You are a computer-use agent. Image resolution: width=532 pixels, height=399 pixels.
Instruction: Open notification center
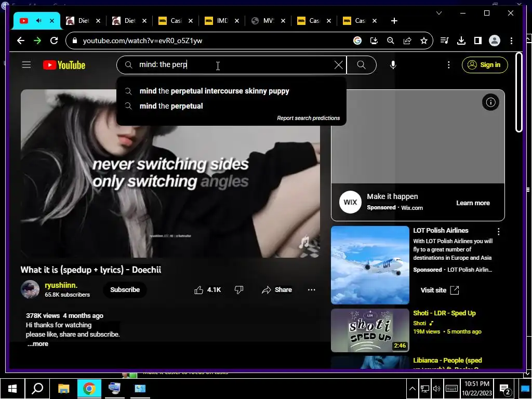tap(505, 389)
